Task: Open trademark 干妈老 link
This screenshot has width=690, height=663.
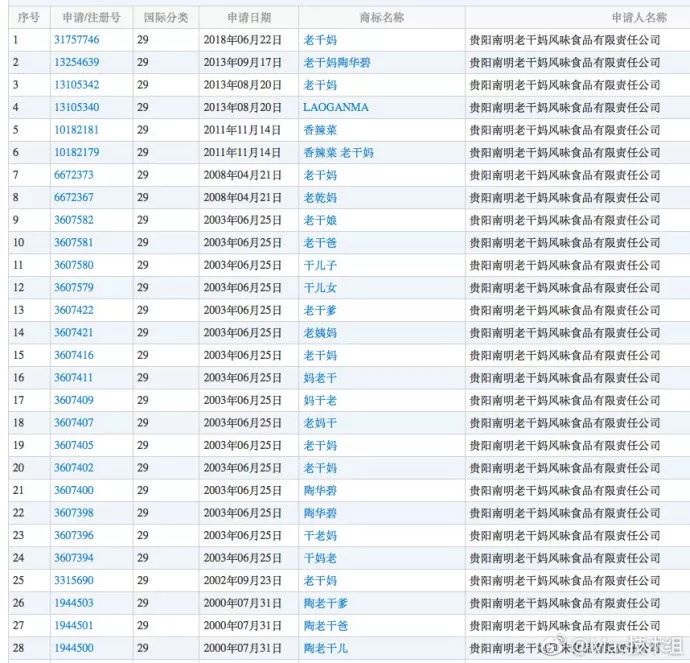Action: pyautogui.click(x=320, y=558)
